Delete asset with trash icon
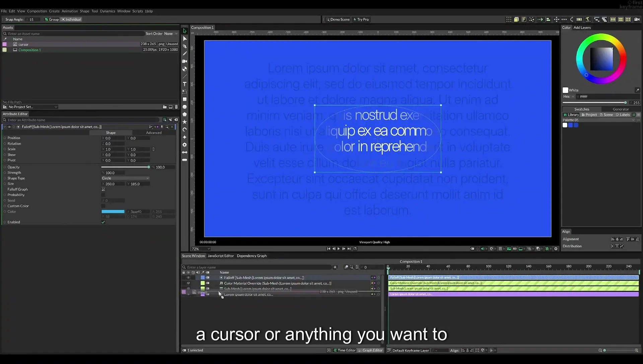643x364 pixels. (176, 107)
